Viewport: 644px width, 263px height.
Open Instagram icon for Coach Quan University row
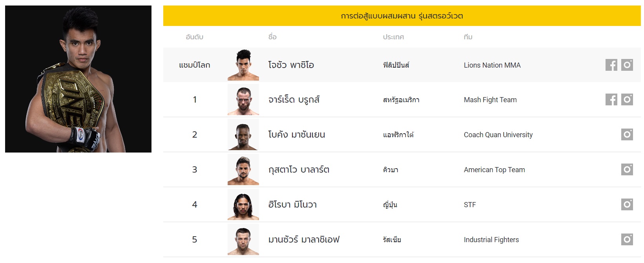[627, 134]
